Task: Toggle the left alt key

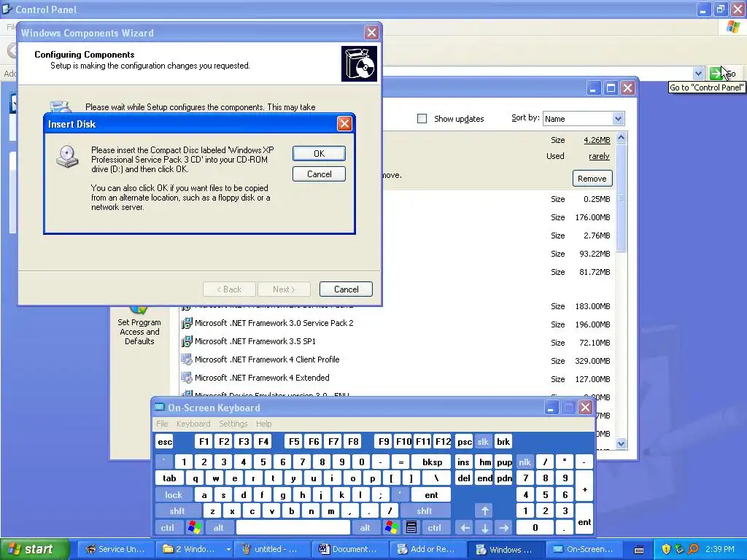Action: pyautogui.click(x=218, y=528)
